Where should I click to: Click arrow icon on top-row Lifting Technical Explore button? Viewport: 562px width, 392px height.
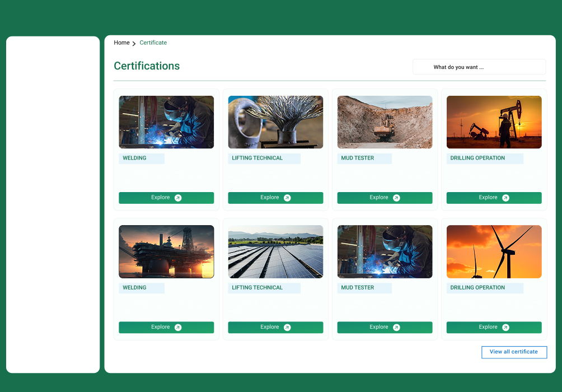click(287, 198)
